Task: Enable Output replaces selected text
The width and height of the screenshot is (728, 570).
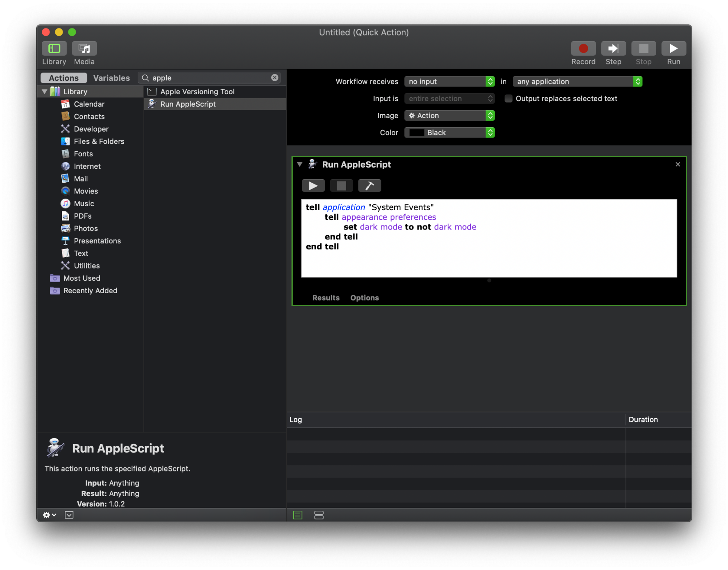Action: 508,99
